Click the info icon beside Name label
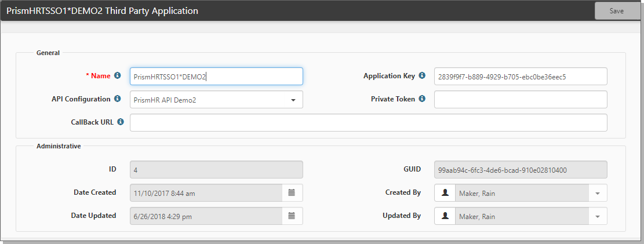Image resolution: width=644 pixels, height=244 pixels. pos(117,76)
